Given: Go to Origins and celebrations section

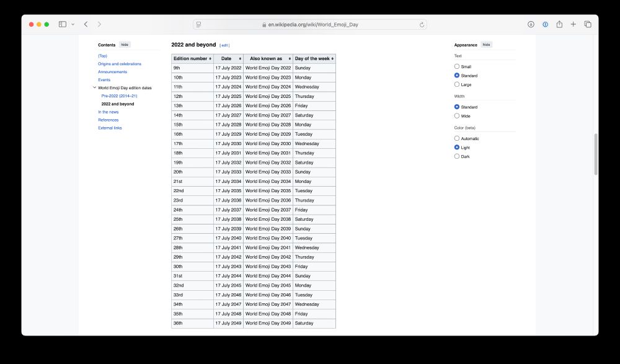Looking at the screenshot, I should tap(120, 64).
